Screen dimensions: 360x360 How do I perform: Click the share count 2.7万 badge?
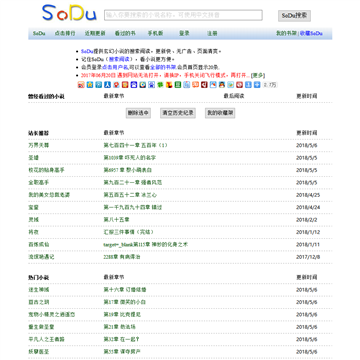[270, 85]
